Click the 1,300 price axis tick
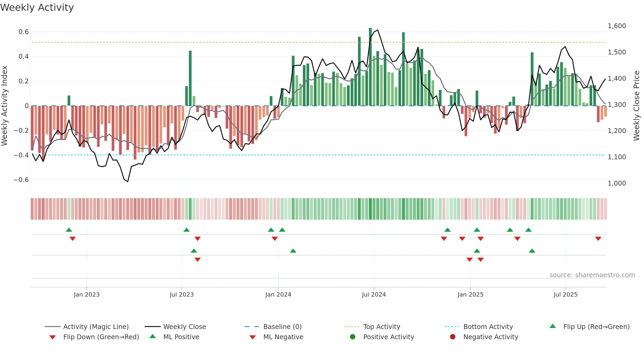Screen dimensions: 644x362 [617, 105]
